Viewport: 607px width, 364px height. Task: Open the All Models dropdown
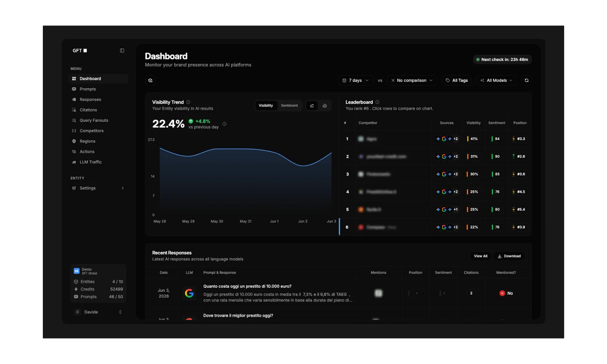[496, 80]
